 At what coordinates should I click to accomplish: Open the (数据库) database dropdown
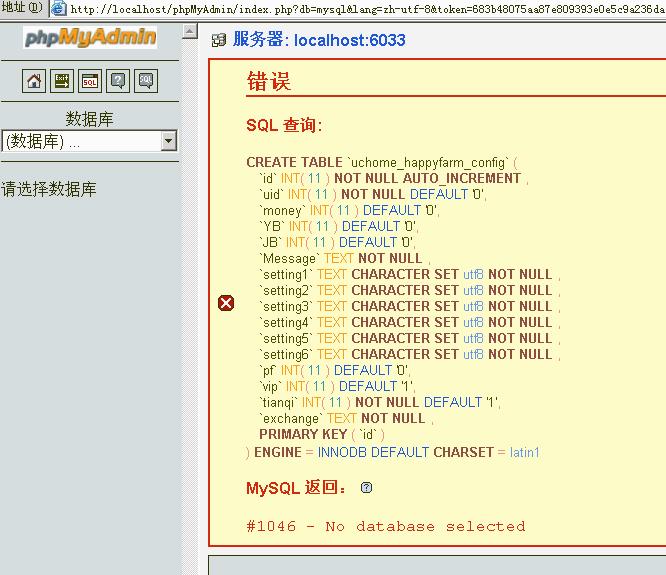89,141
